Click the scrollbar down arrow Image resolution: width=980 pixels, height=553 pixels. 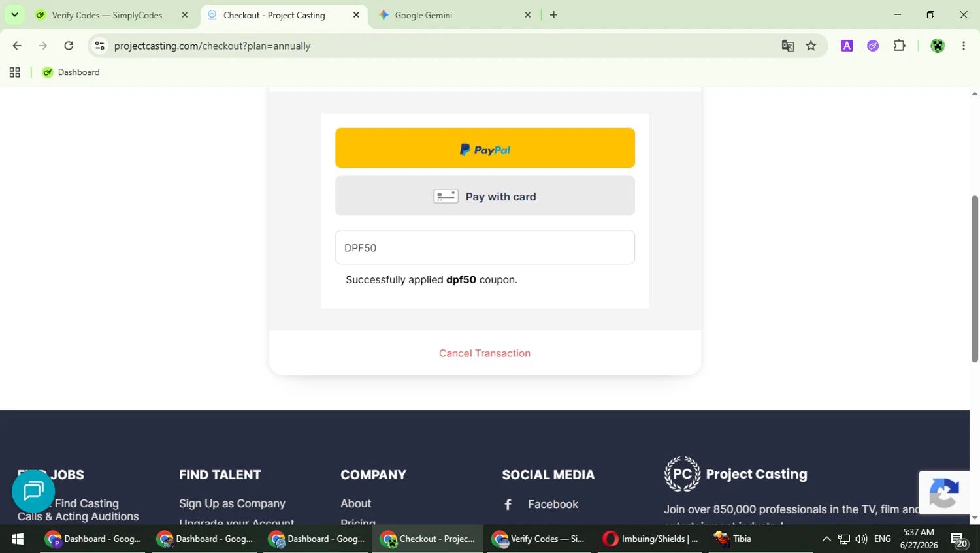[975, 518]
